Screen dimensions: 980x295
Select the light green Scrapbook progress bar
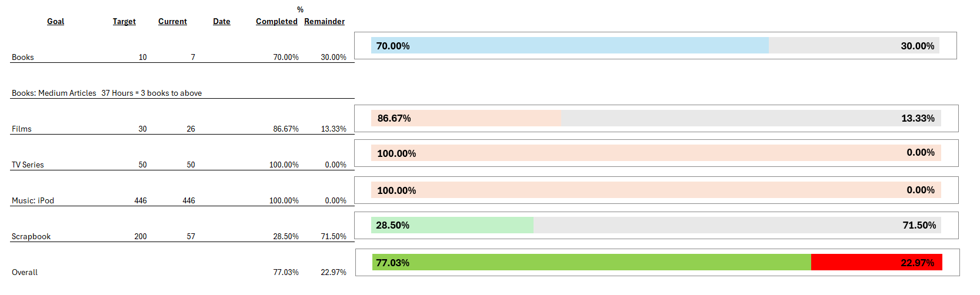[x=452, y=225]
